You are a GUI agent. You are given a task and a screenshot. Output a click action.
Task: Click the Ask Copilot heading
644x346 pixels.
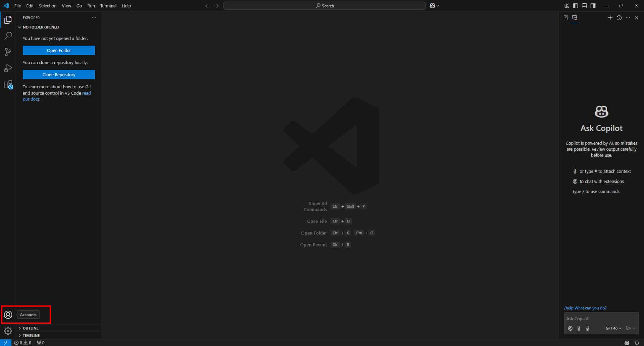[x=601, y=128]
